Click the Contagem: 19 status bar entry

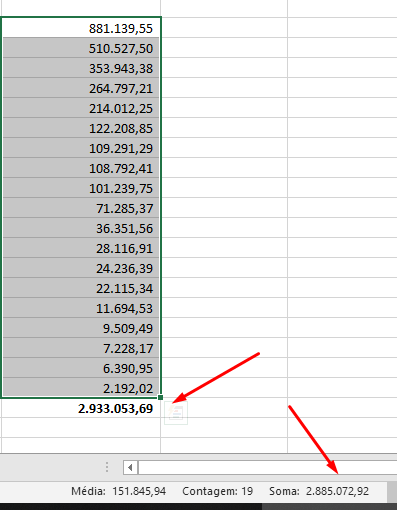217,491
